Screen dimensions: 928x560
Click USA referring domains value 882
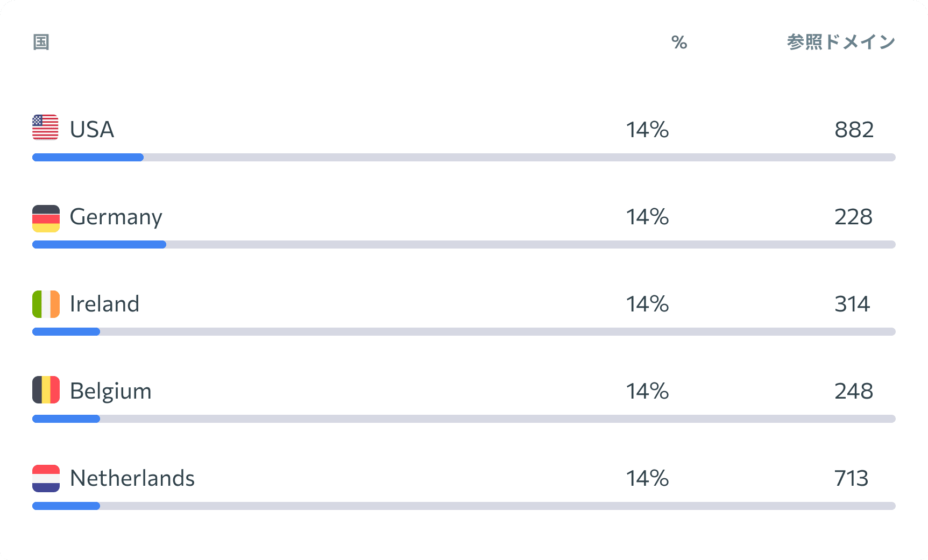(x=854, y=130)
